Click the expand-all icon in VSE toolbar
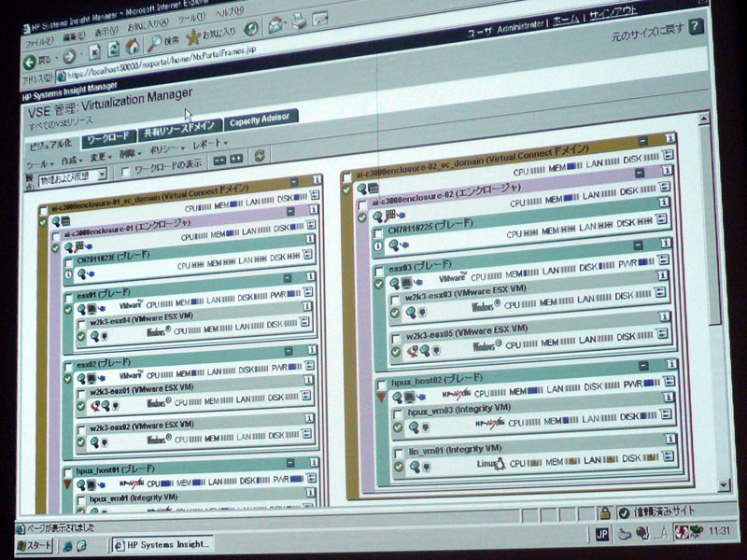Viewport: 747px width, 560px height. click(x=236, y=159)
